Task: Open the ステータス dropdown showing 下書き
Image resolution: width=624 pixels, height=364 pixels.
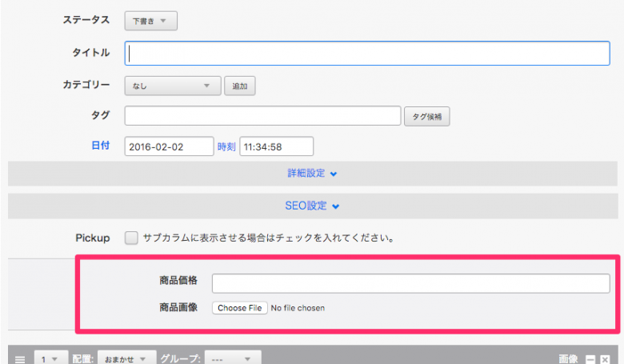Action: tap(151, 21)
